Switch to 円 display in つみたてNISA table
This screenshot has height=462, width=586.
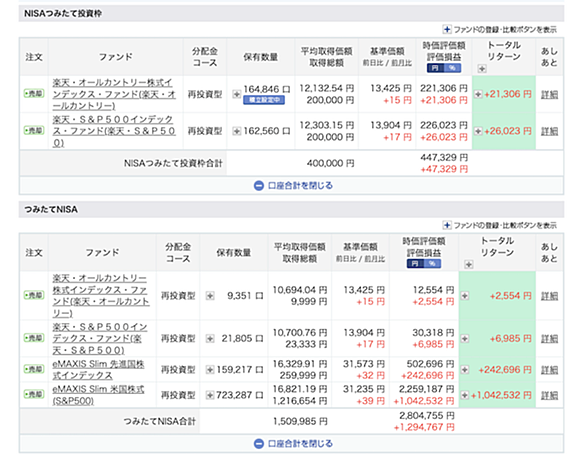coord(415,264)
